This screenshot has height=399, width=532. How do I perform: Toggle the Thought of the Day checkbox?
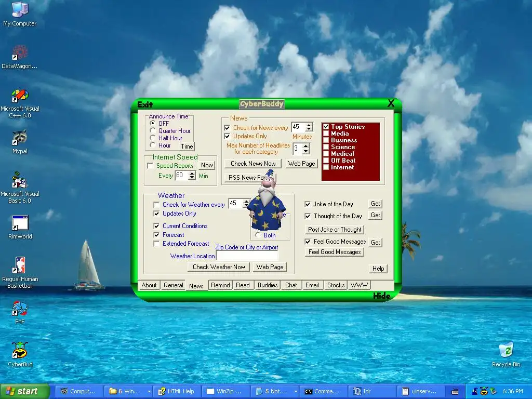308,216
